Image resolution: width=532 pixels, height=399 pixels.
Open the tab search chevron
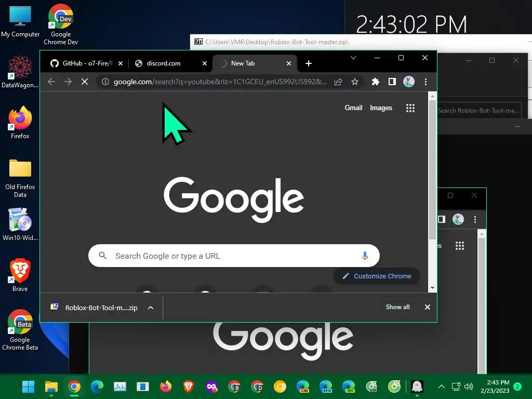(353, 58)
